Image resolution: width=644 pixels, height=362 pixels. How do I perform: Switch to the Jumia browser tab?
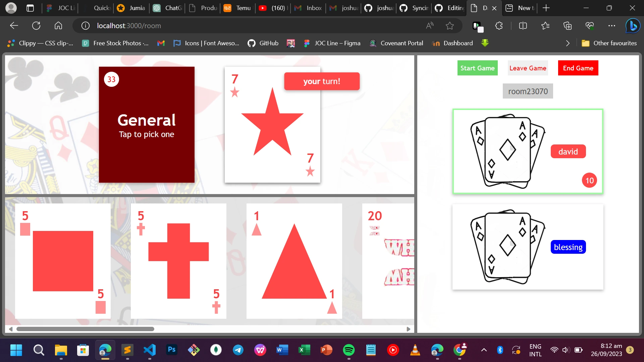click(x=132, y=8)
